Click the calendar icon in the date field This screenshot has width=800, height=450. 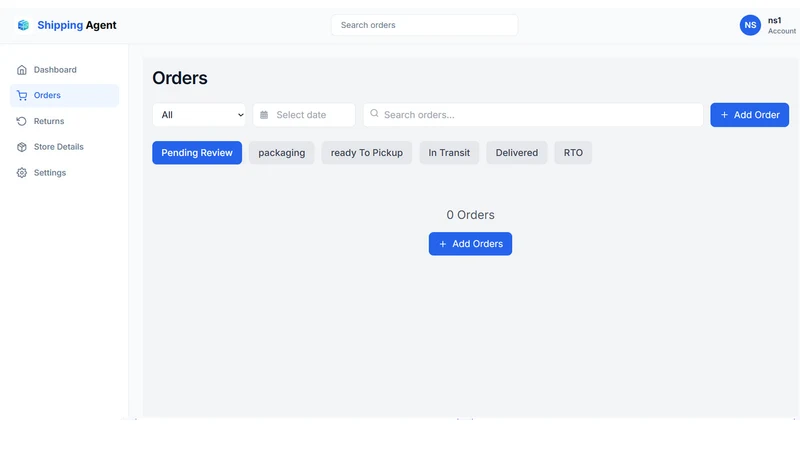tap(264, 115)
